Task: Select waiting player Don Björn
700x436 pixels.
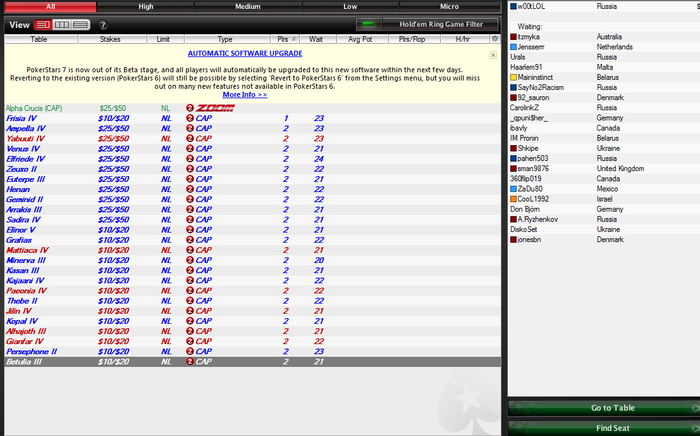Action: [525, 209]
